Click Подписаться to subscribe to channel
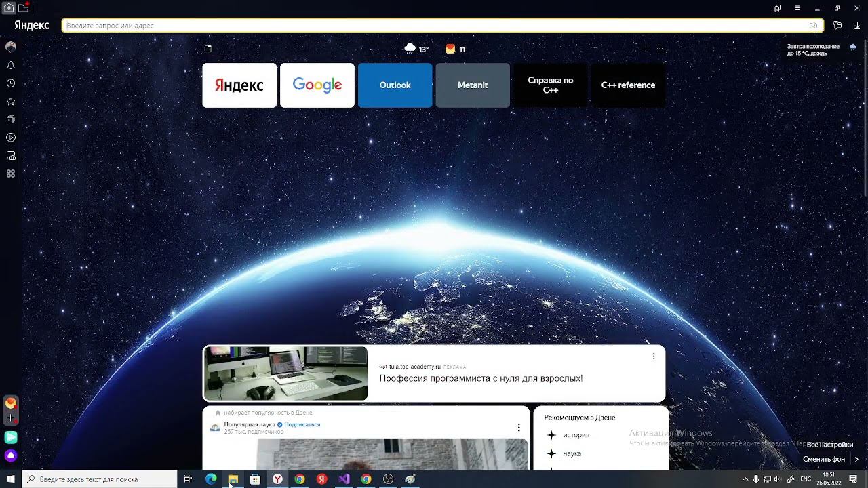The height and width of the screenshot is (488, 868). pyautogui.click(x=302, y=424)
